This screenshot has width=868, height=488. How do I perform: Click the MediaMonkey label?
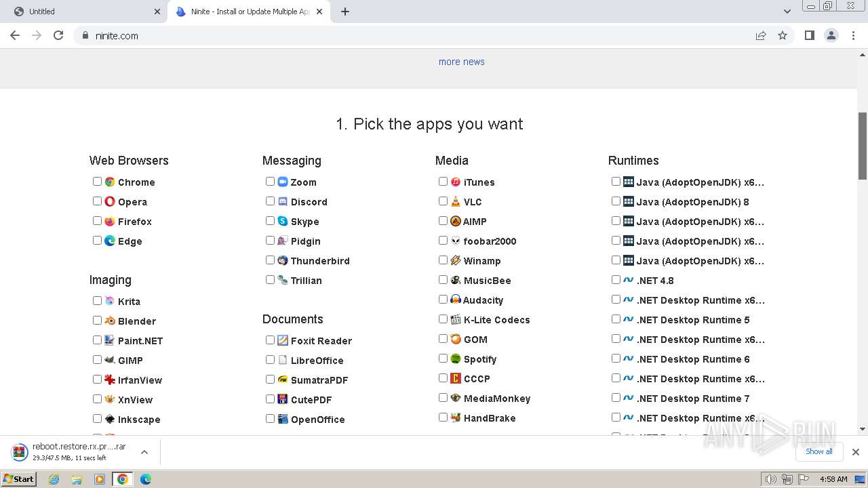497,399
